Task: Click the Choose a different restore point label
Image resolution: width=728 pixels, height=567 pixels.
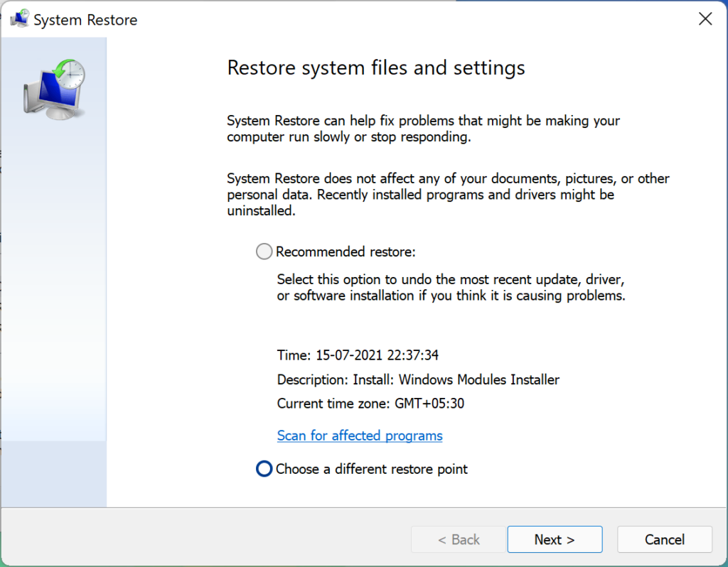Action: [x=371, y=469]
